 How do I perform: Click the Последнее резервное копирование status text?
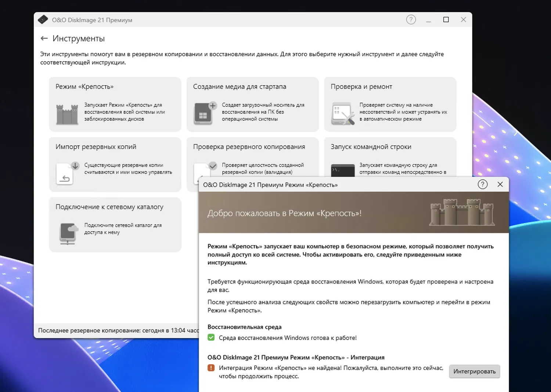pos(118,330)
